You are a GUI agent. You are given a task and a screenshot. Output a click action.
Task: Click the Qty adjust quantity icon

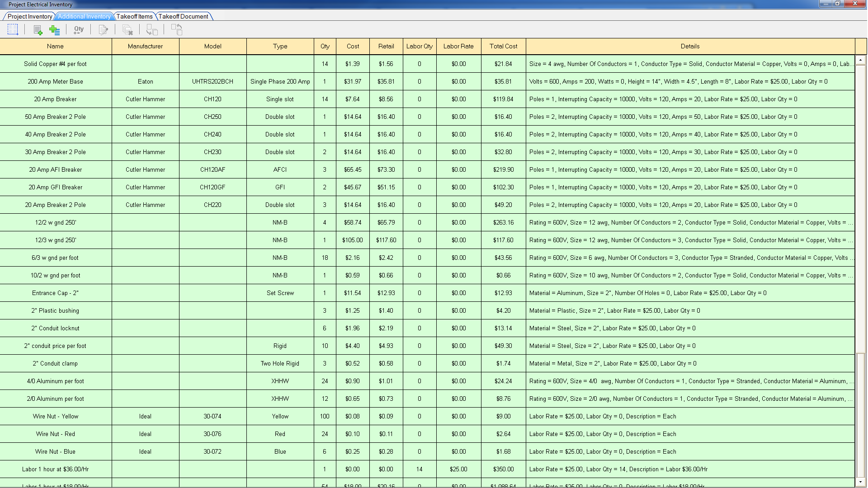click(x=79, y=30)
